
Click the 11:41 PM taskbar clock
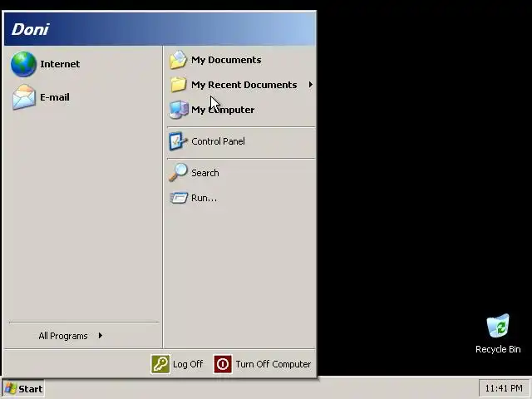click(x=504, y=388)
